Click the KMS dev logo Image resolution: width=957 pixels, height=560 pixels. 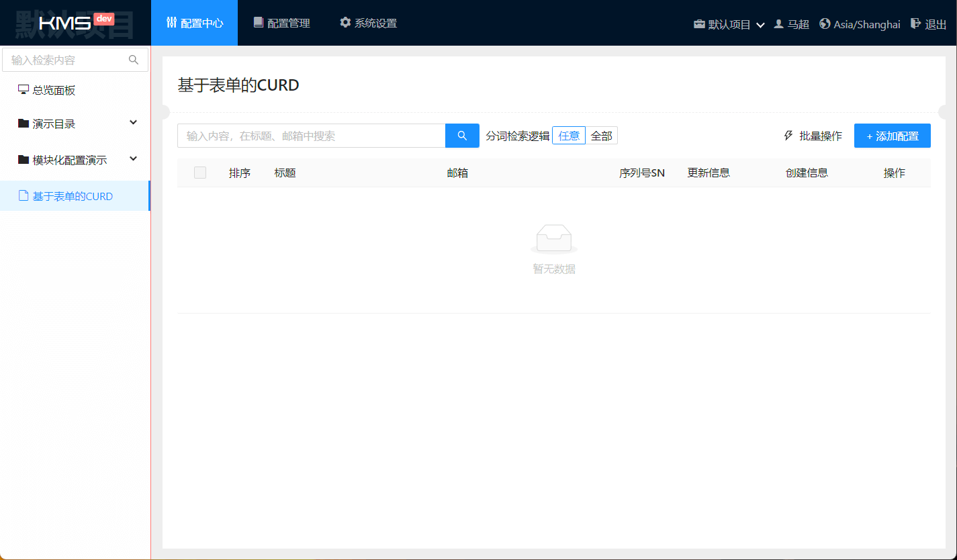tap(75, 23)
